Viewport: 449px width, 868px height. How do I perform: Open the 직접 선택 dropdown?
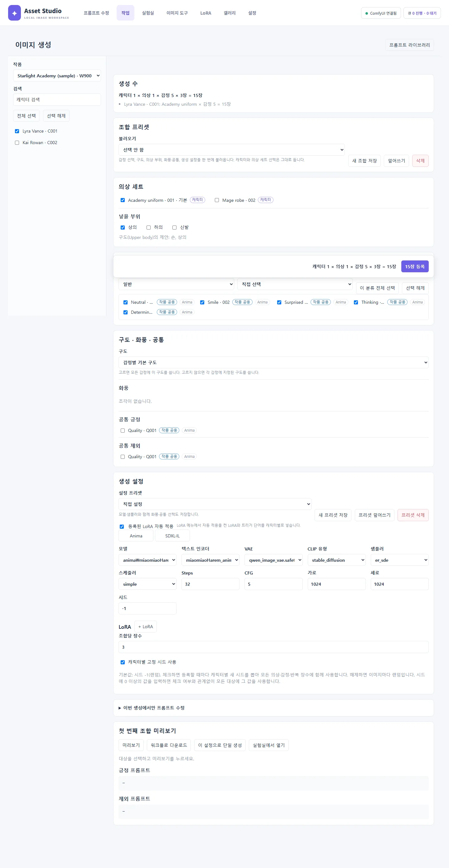295,284
